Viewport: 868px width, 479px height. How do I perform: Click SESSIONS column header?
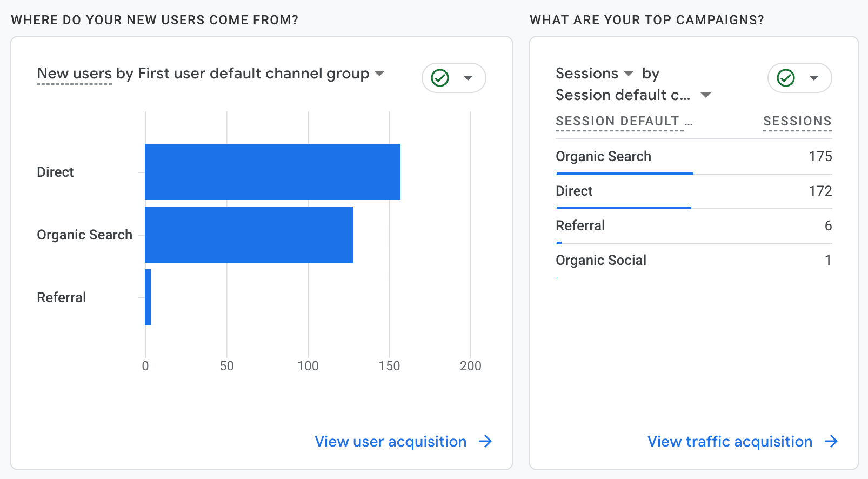[x=797, y=121]
